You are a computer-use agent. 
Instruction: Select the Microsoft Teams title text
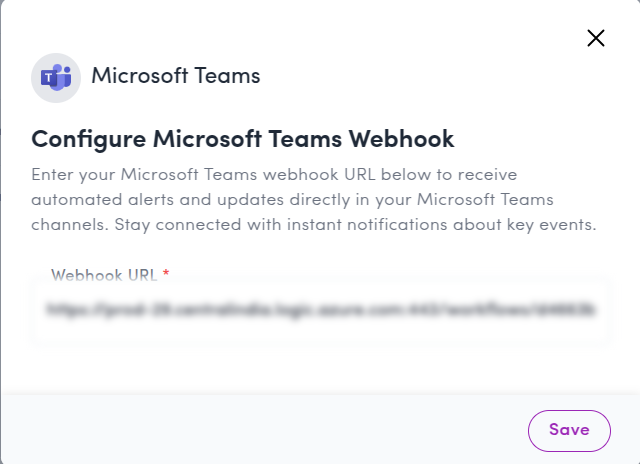(176, 76)
